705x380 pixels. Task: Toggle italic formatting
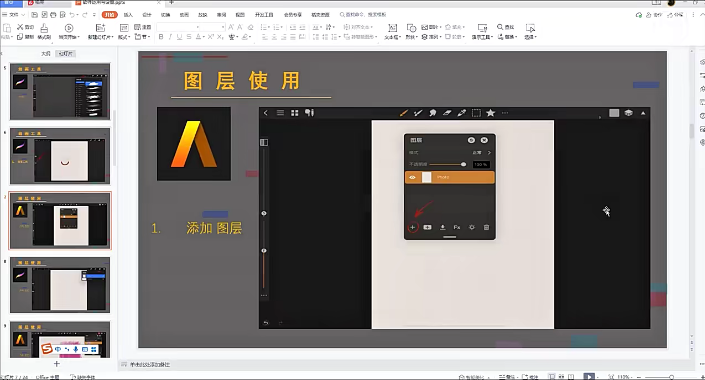(x=170, y=37)
